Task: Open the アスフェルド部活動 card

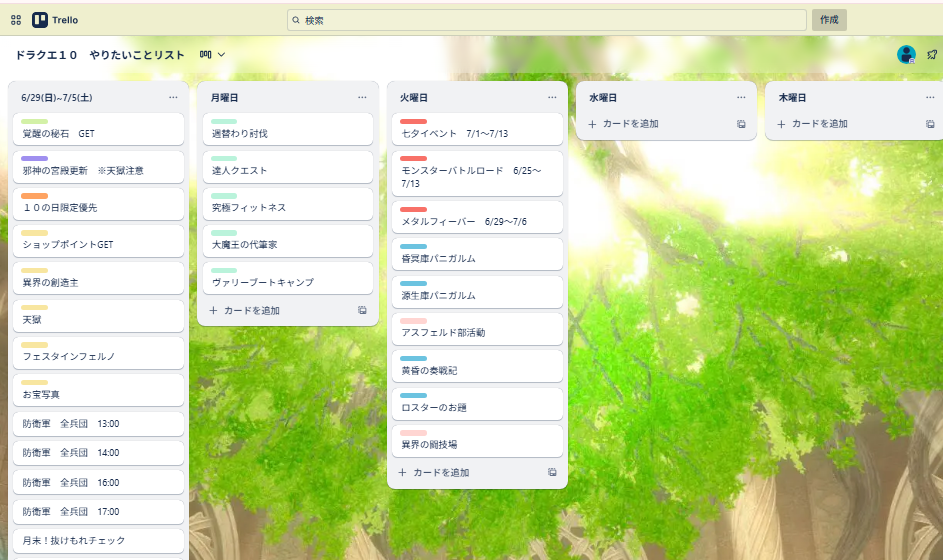Action: point(478,329)
